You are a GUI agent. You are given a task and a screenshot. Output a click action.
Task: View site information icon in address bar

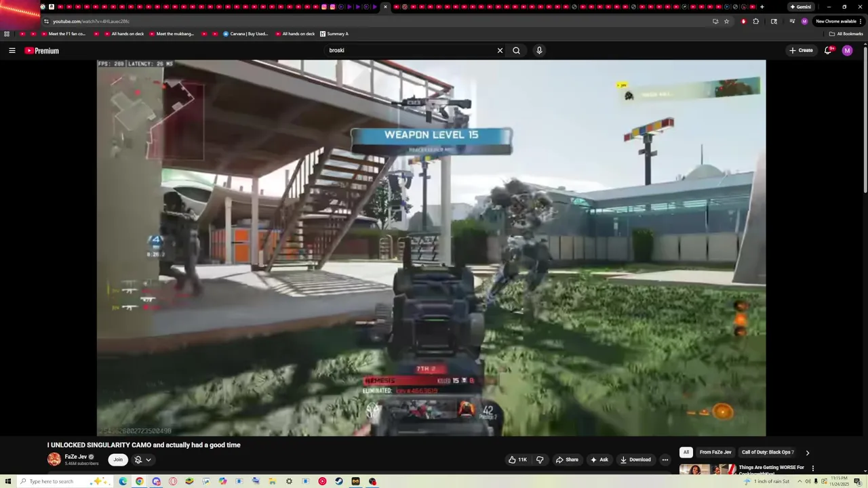(x=45, y=21)
